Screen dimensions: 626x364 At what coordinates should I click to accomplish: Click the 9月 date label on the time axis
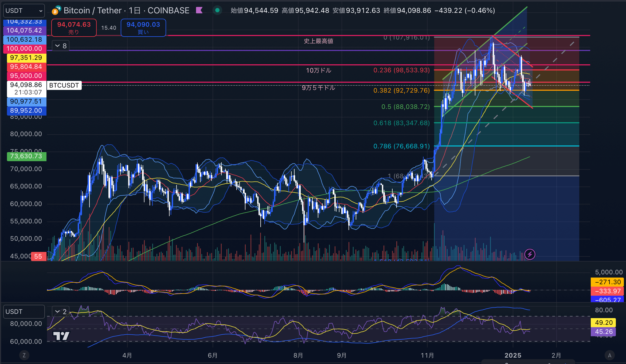(x=342, y=355)
